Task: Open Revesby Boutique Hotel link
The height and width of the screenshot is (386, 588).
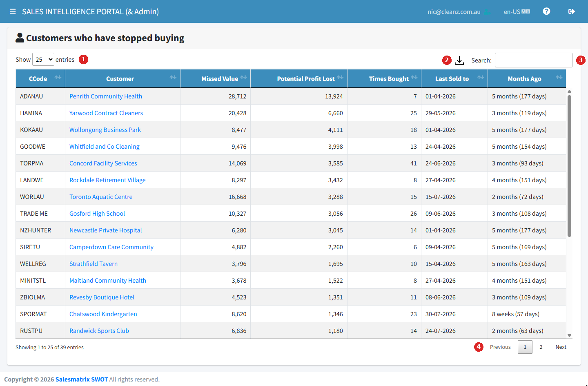Action: click(x=102, y=297)
